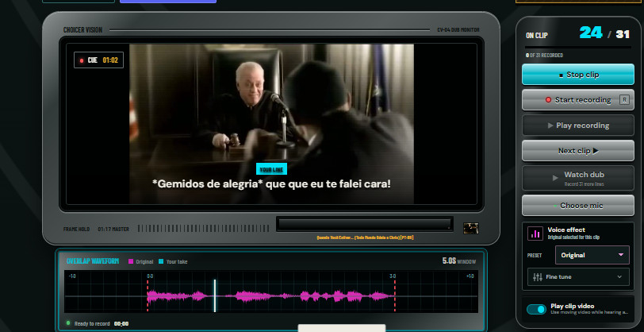This screenshot has height=332, width=644.
Task: Click the FRAME HOLD label
Action: pyautogui.click(x=76, y=229)
